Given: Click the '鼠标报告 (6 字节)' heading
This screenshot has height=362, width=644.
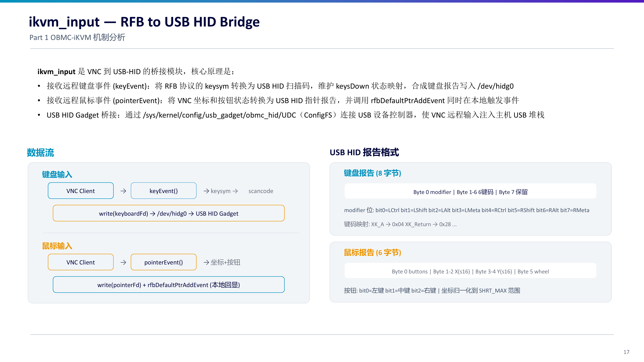Looking at the screenshot, I should [373, 252].
